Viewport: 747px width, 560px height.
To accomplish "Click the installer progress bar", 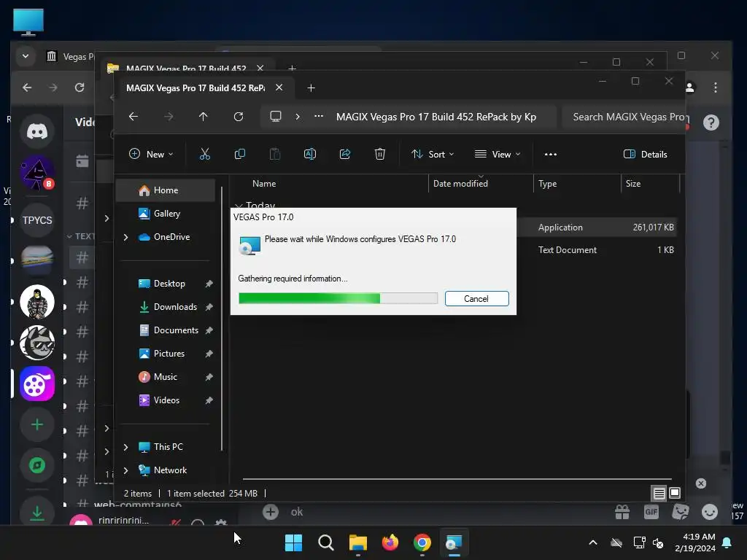I will pyautogui.click(x=338, y=298).
